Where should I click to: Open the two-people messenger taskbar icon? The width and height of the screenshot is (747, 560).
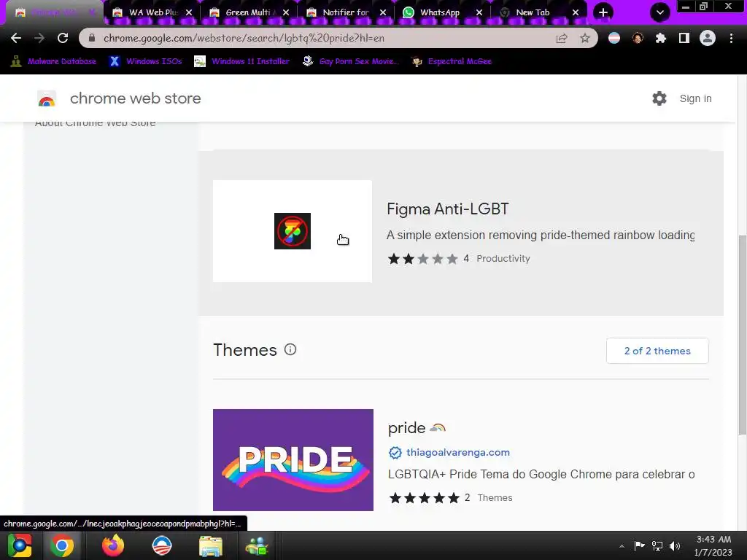(258, 546)
